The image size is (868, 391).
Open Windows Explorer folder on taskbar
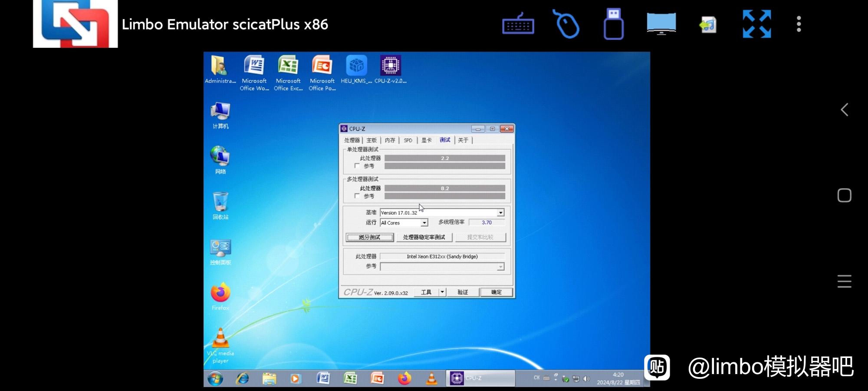point(269,378)
